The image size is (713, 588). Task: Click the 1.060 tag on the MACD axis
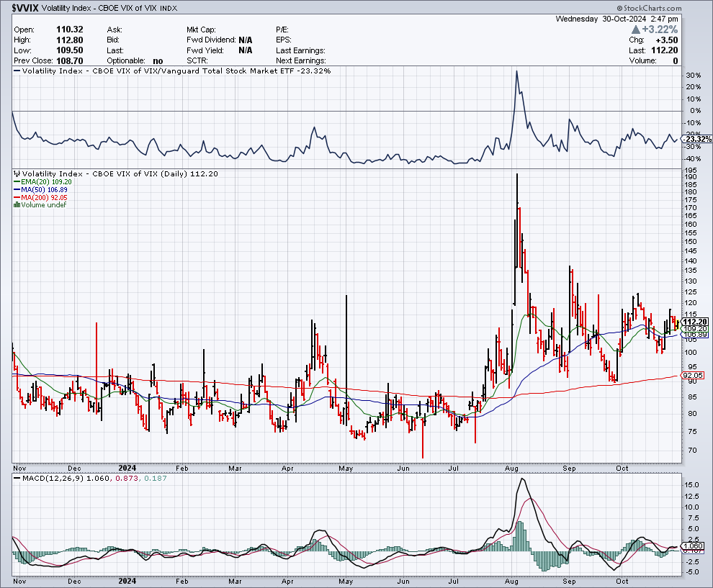pos(693,546)
